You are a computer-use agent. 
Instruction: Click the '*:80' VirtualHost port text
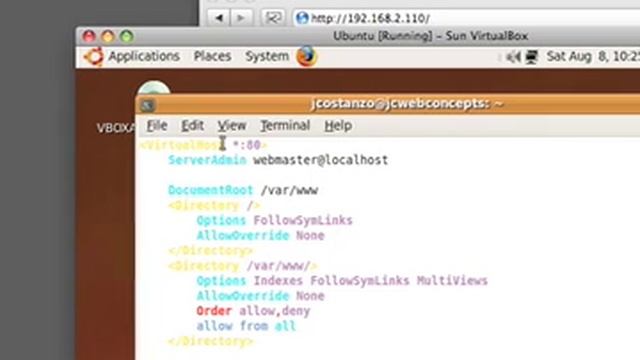click(247, 145)
